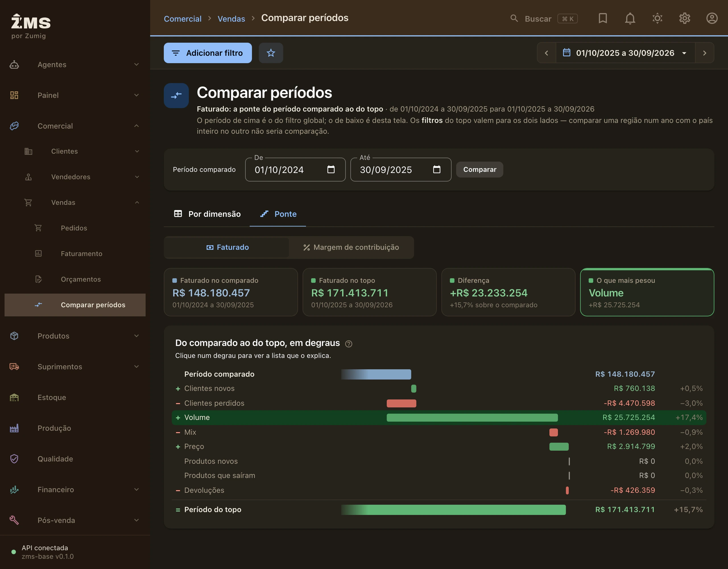Collapse the Comercial menu section
This screenshot has width=728, height=569.
pyautogui.click(x=75, y=126)
